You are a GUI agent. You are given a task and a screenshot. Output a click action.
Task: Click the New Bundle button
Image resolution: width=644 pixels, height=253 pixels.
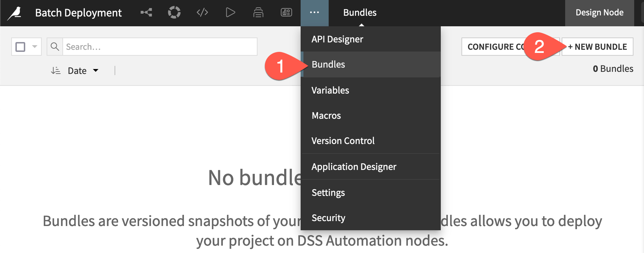(x=597, y=47)
